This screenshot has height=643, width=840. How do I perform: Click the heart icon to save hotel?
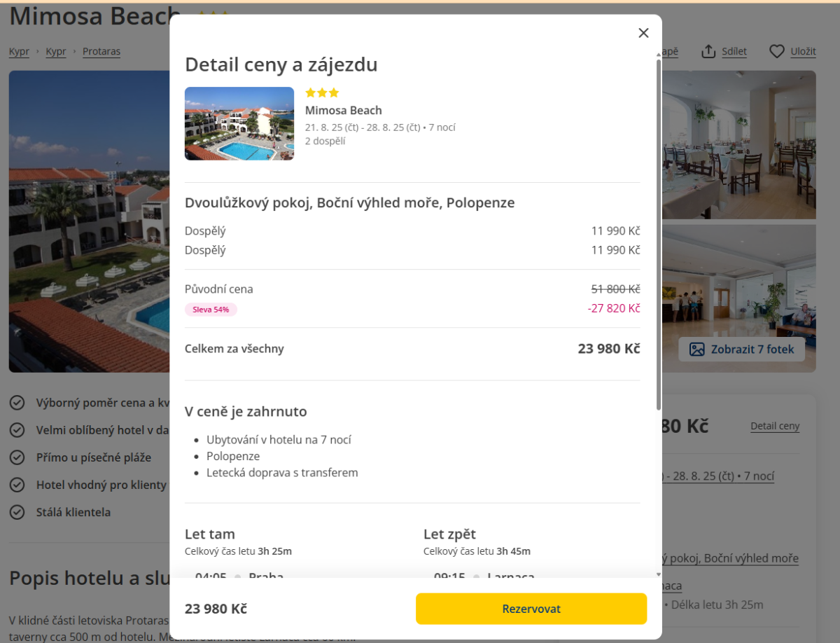(776, 52)
